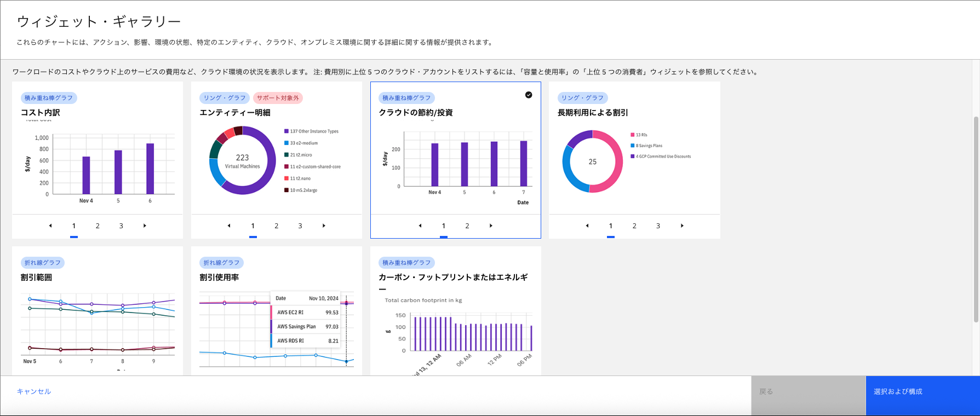Click previous arrow on 長期利用による割引 card
The width and height of the screenshot is (980, 416).
pyautogui.click(x=587, y=226)
